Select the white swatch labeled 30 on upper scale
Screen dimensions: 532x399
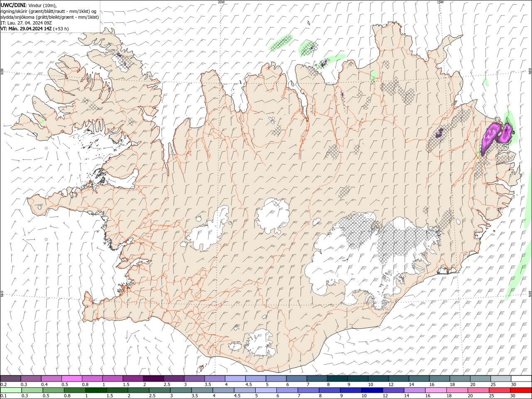pyautogui.click(x=521, y=379)
